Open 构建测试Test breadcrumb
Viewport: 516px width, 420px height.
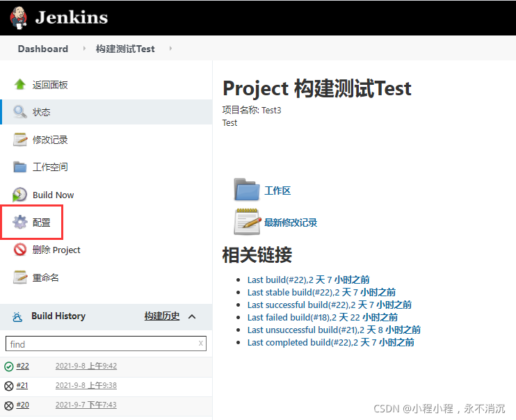[x=125, y=49]
